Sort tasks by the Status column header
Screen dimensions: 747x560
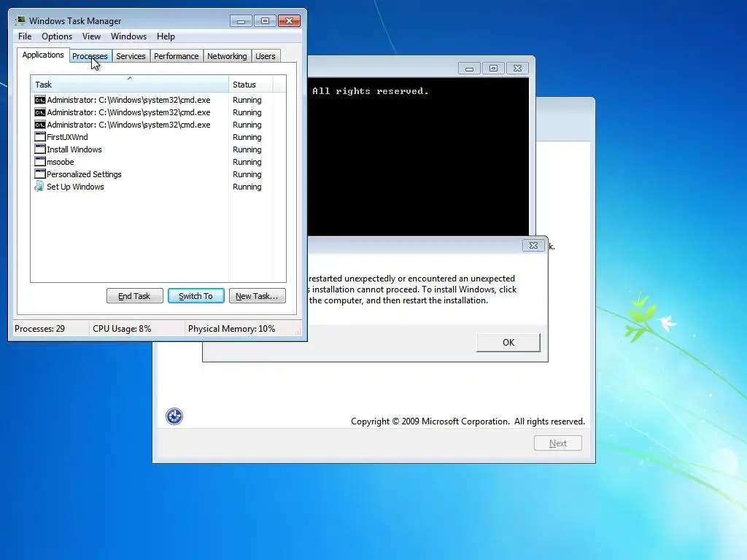coord(250,85)
